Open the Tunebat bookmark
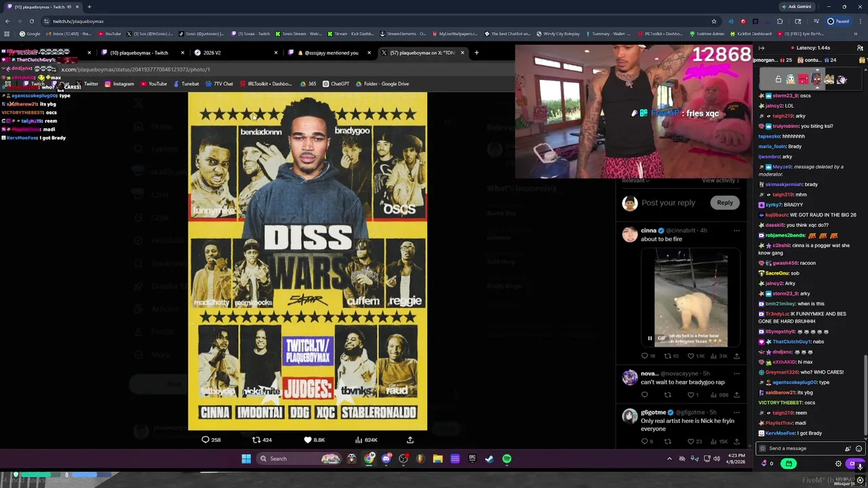Screen dimensions: 868x488 pyautogui.click(x=186, y=84)
